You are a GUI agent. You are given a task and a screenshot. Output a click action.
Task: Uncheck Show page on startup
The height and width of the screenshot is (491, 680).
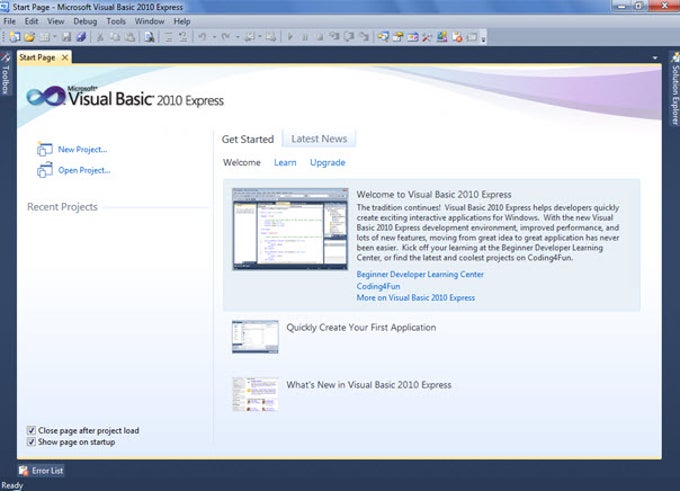click(x=31, y=442)
